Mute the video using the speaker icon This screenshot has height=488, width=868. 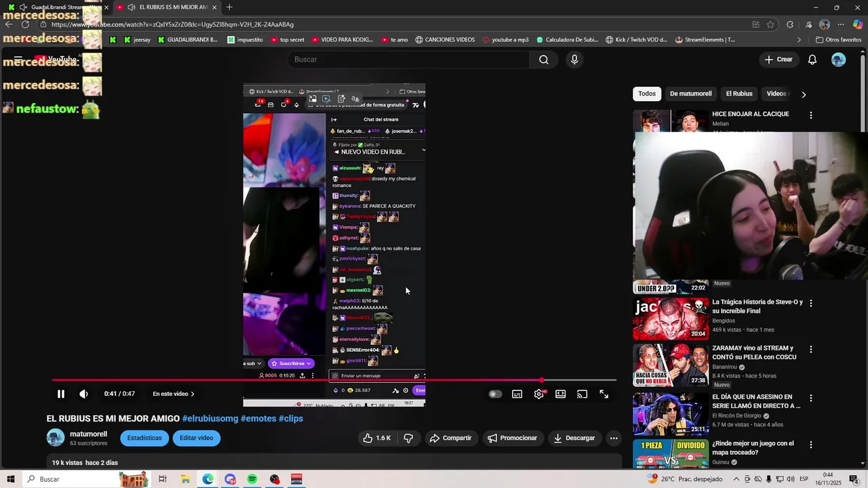point(83,394)
